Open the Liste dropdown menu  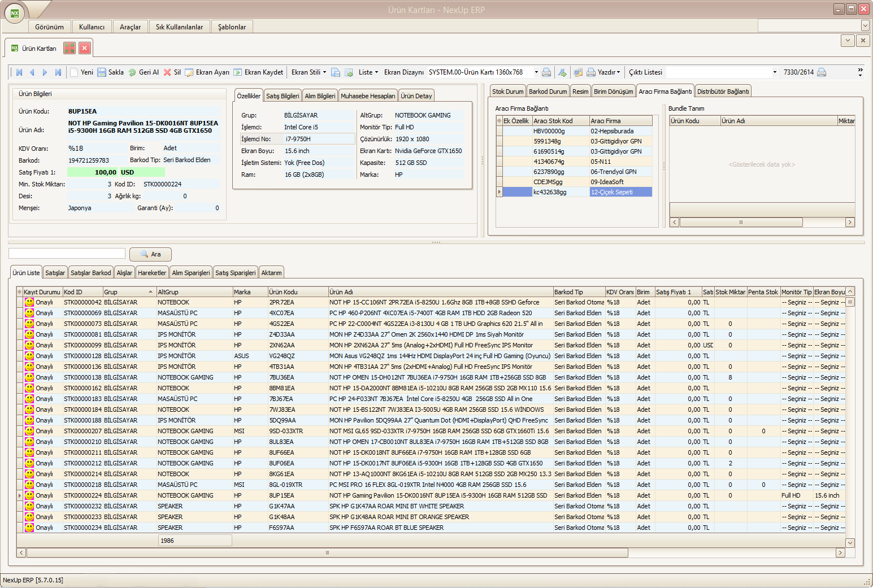[368, 72]
